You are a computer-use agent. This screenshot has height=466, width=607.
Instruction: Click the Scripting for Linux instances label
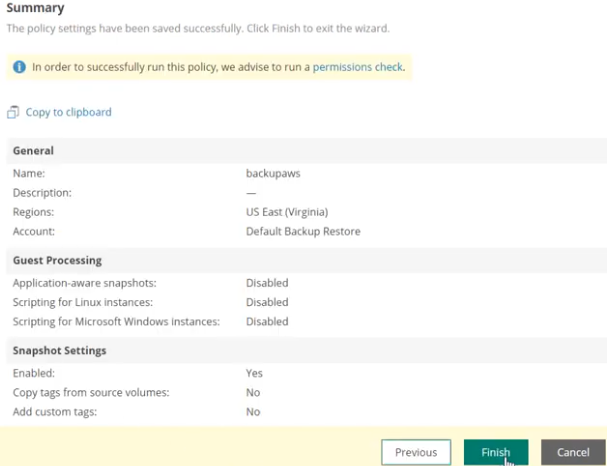point(83,302)
